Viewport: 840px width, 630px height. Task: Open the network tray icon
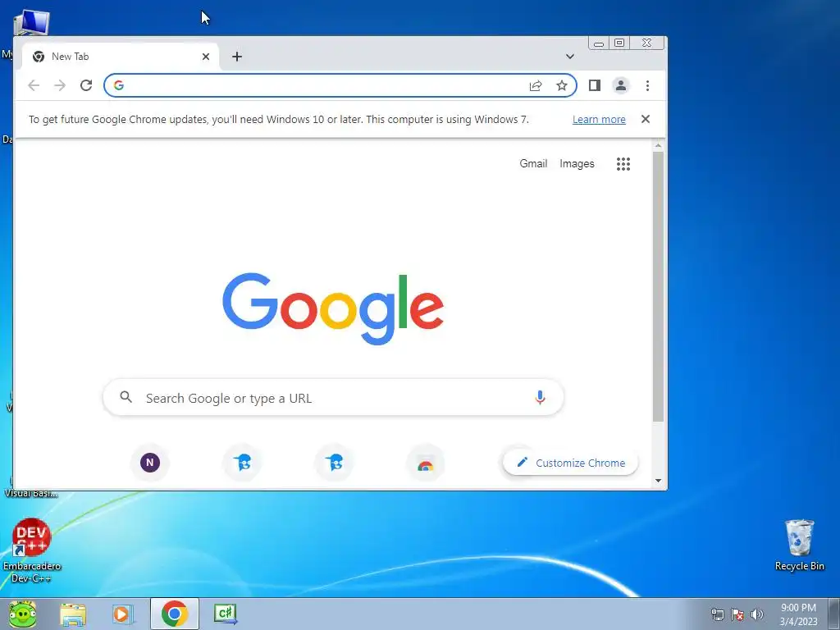click(x=717, y=614)
